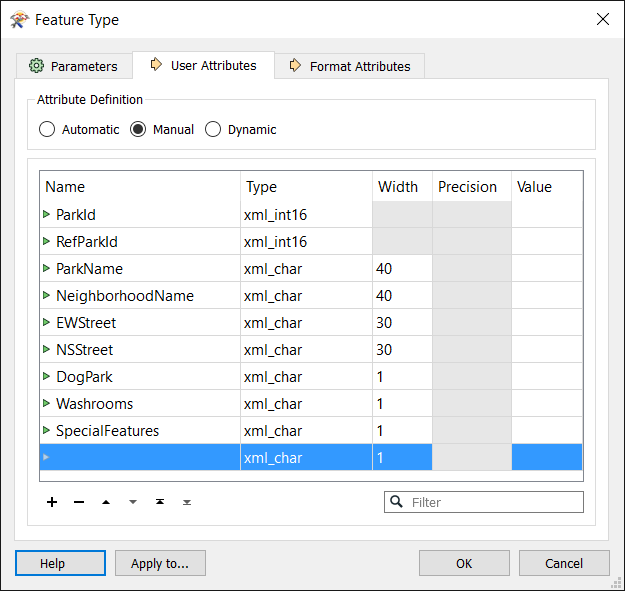Viewport: 625px width, 591px height.
Task: Expand the NeighborhoodName row arrow
Action: click(46, 295)
